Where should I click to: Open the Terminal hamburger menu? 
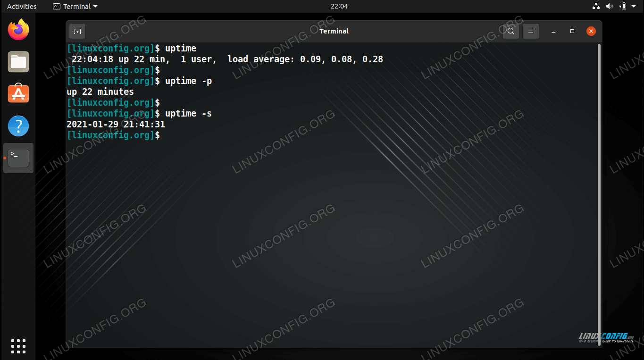530,31
